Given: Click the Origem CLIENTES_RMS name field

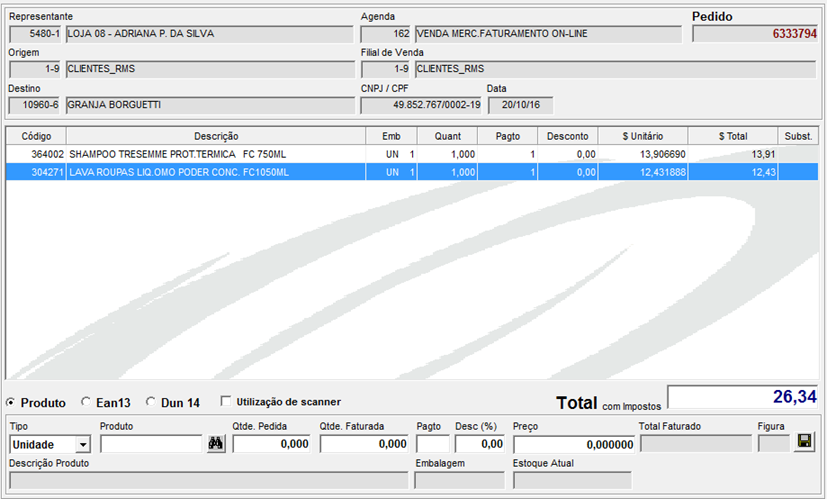Looking at the screenshot, I should point(210,69).
